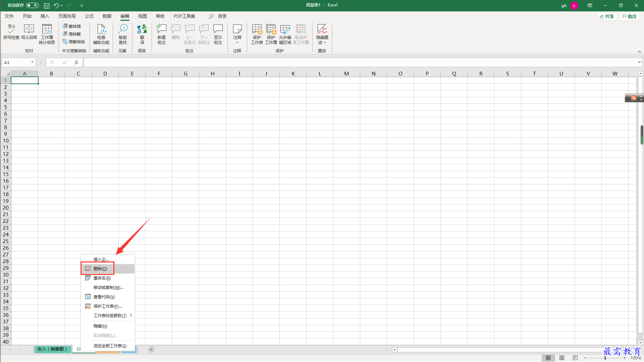Choose Move or Copy (移动或复制)
Image resolution: width=644 pixels, height=362 pixels.
point(108,287)
